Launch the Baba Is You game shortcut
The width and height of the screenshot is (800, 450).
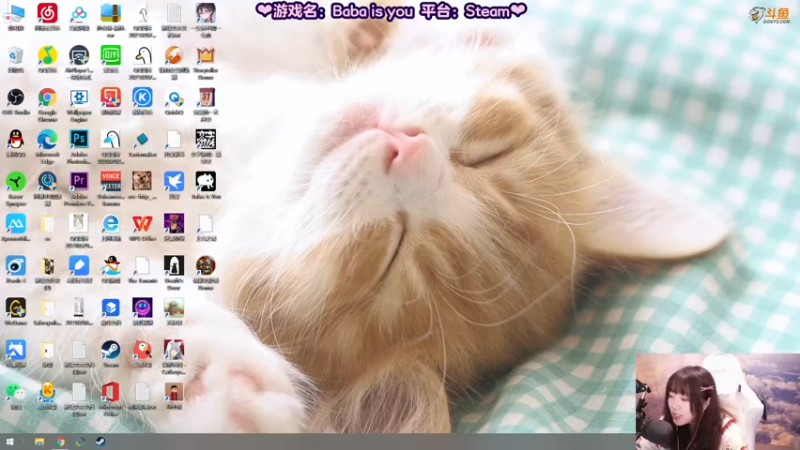click(x=205, y=181)
